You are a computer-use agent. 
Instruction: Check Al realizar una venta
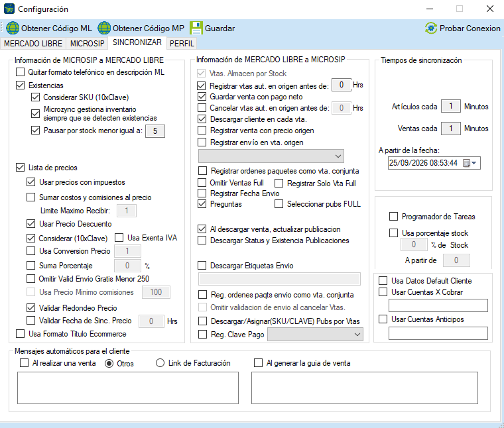[x=24, y=363]
